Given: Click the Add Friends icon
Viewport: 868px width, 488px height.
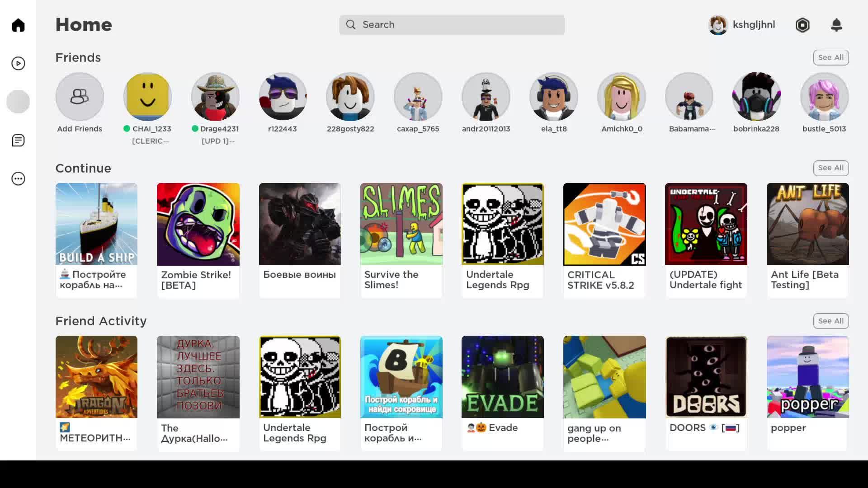Looking at the screenshot, I should 80,97.
